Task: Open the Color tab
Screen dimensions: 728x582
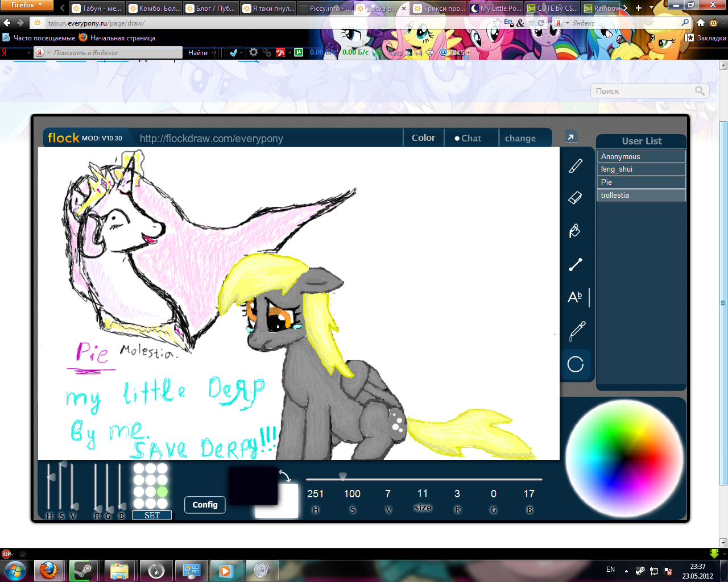Action: pos(423,138)
